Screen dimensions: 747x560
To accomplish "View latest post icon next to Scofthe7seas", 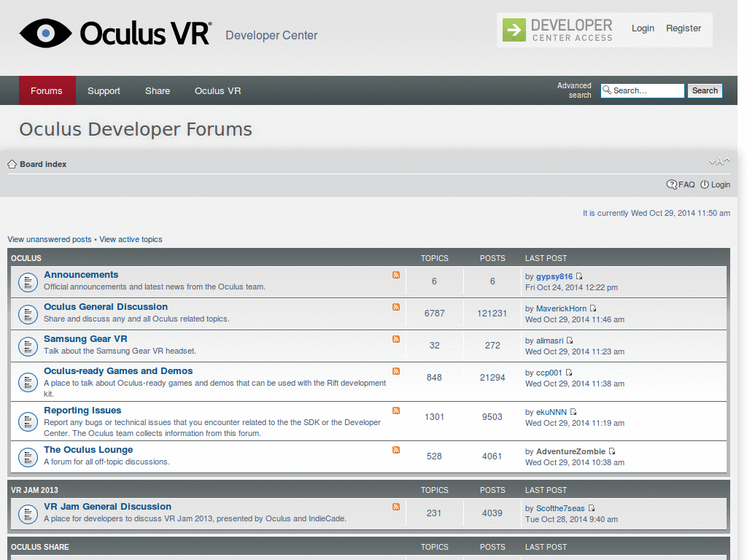I will coord(591,508).
